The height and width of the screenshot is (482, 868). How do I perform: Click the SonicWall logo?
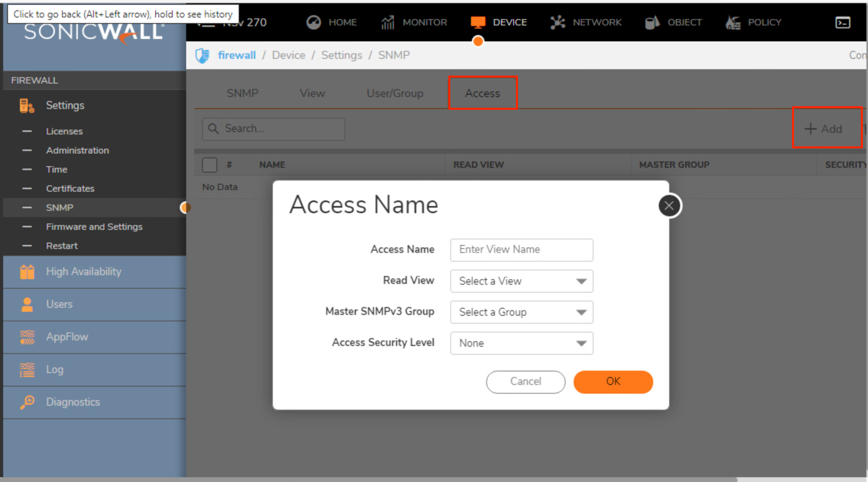94,33
